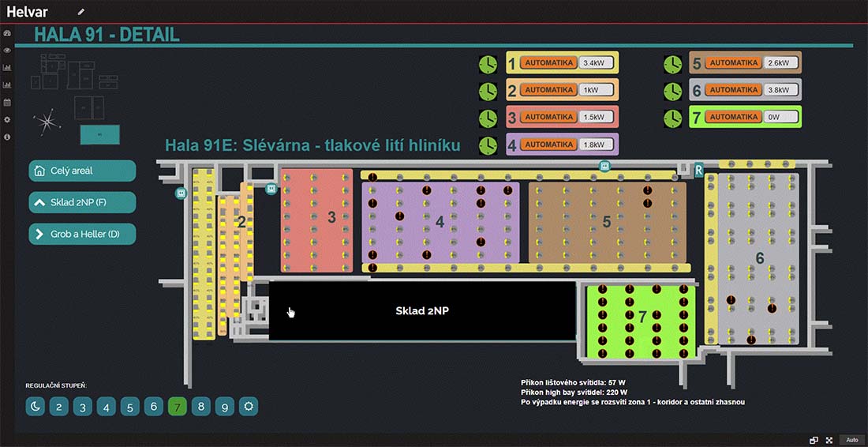This screenshot has height=447, width=868.
Task: Click the black Sklad 2NP area
Action: (422, 310)
